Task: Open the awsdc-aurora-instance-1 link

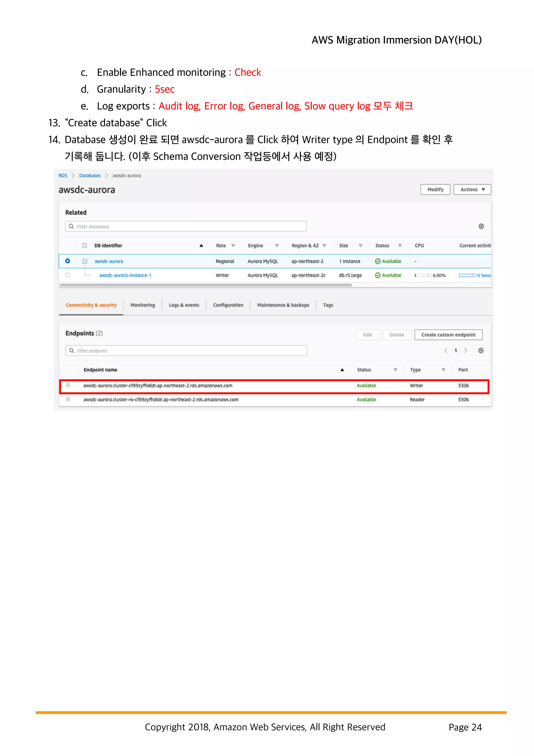Action: pyautogui.click(x=125, y=275)
